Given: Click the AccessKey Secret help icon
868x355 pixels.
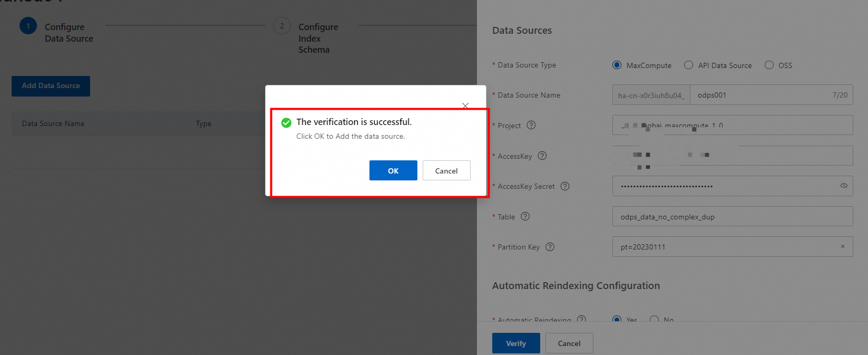Looking at the screenshot, I should pos(565,186).
